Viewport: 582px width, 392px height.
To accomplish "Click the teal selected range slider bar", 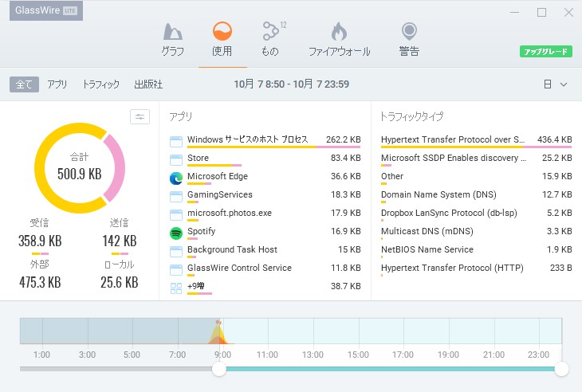I will pos(391,369).
